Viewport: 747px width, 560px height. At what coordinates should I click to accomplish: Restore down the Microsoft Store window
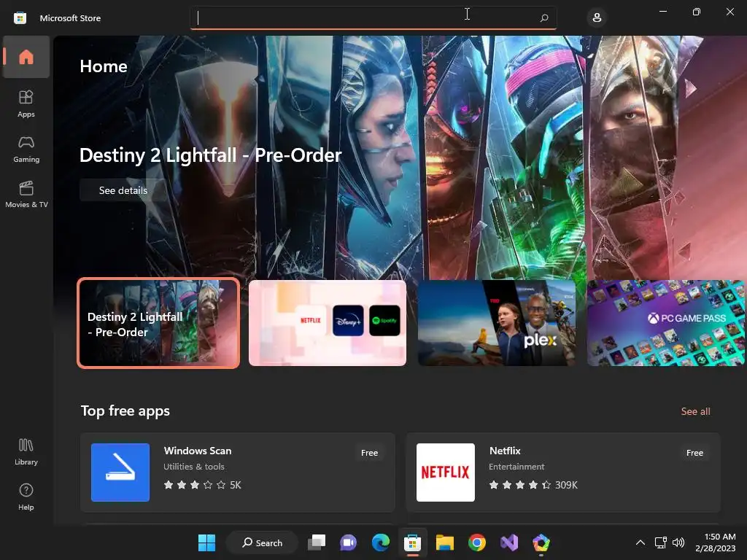(697, 12)
